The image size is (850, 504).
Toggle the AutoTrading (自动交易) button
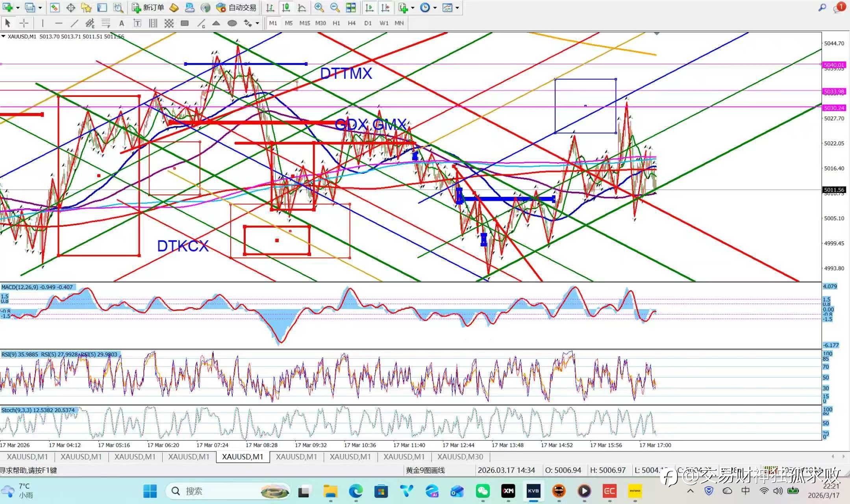pos(237,7)
